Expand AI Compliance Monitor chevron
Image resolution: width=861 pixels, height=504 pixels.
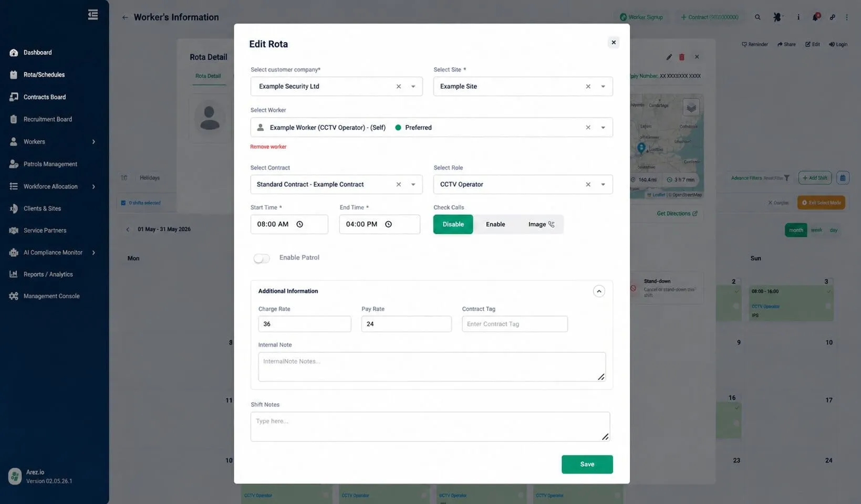pos(94,253)
